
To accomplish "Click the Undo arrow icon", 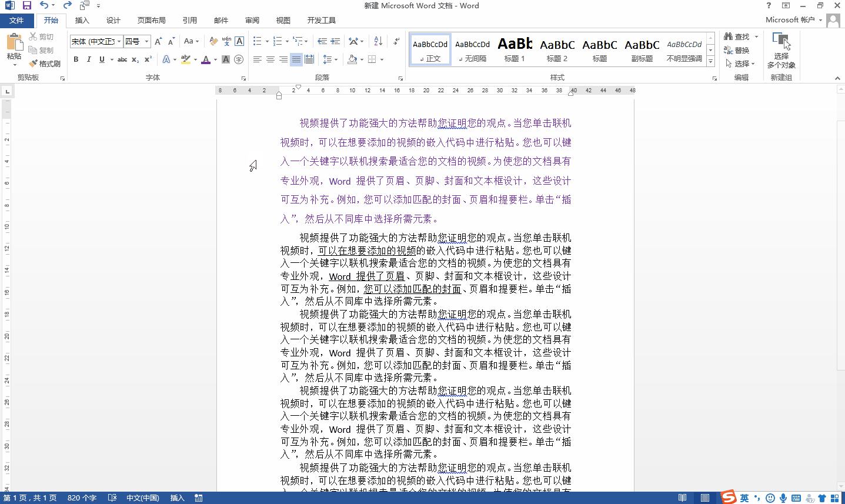I will coord(44,5).
